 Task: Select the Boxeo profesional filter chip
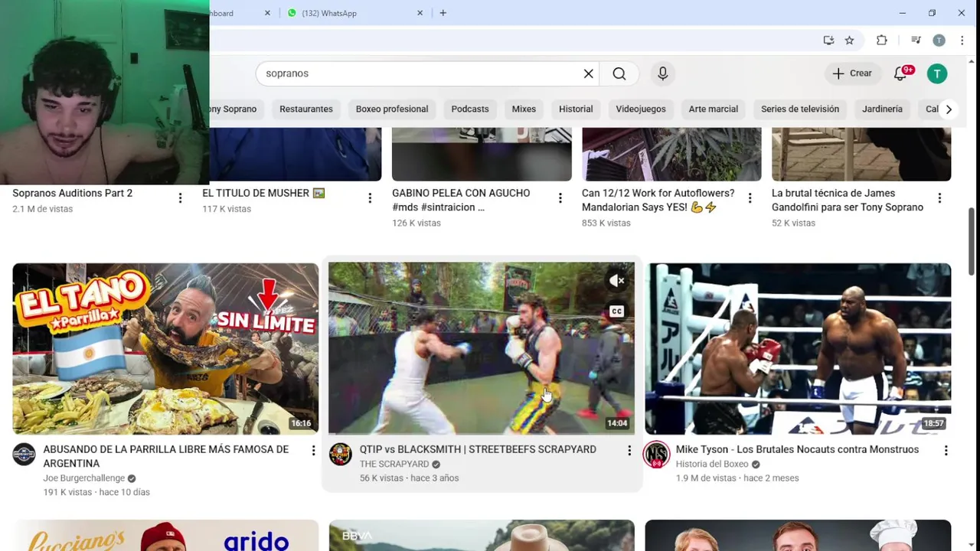[392, 109]
